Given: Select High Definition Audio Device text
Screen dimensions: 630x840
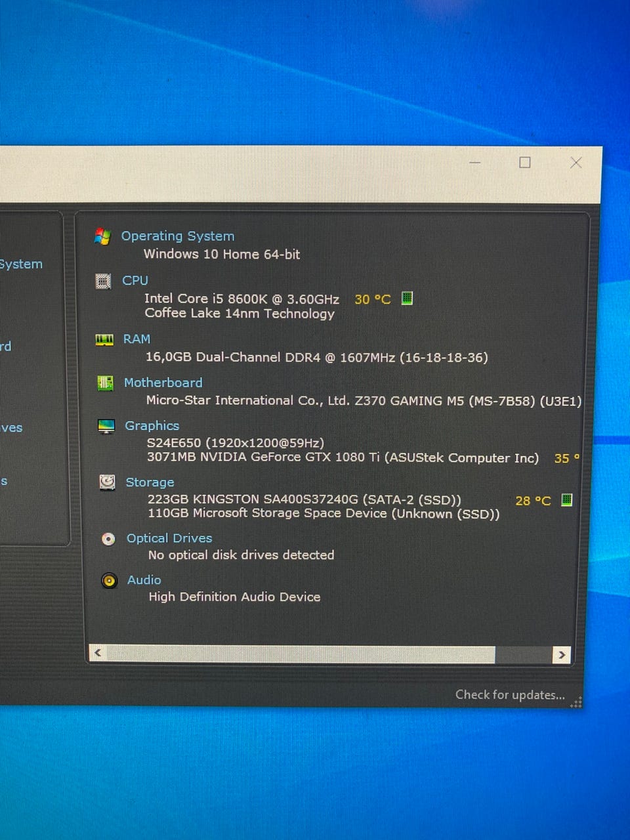Looking at the screenshot, I should [x=235, y=597].
